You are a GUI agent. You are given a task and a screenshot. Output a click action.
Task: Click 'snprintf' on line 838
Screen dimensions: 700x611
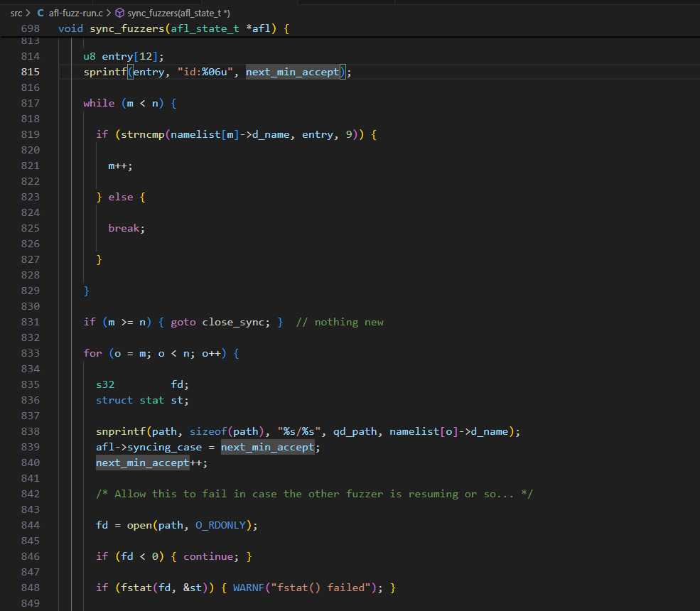coord(121,431)
